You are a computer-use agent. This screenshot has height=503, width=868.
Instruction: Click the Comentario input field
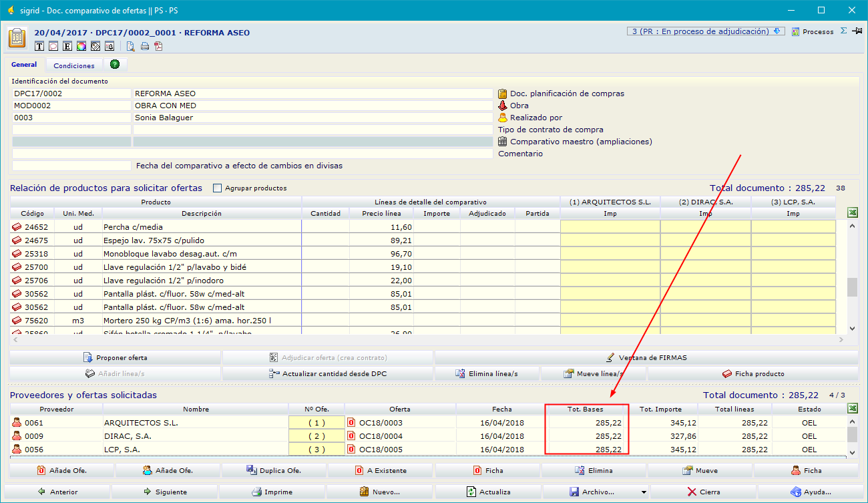[x=252, y=154]
